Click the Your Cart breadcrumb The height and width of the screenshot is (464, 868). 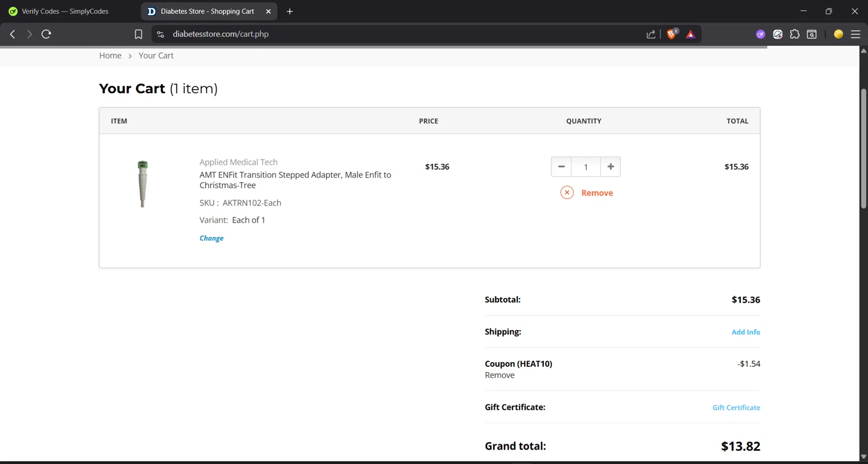[156, 56]
